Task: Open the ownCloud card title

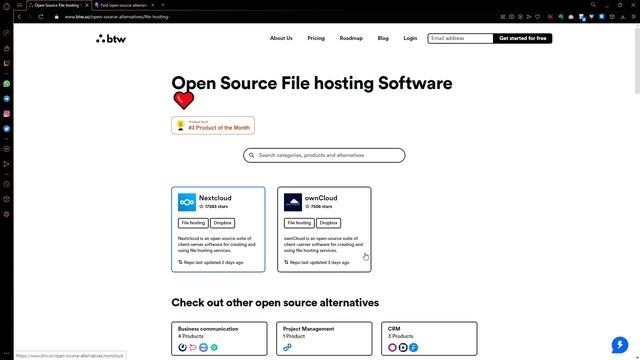Action: [321, 198]
